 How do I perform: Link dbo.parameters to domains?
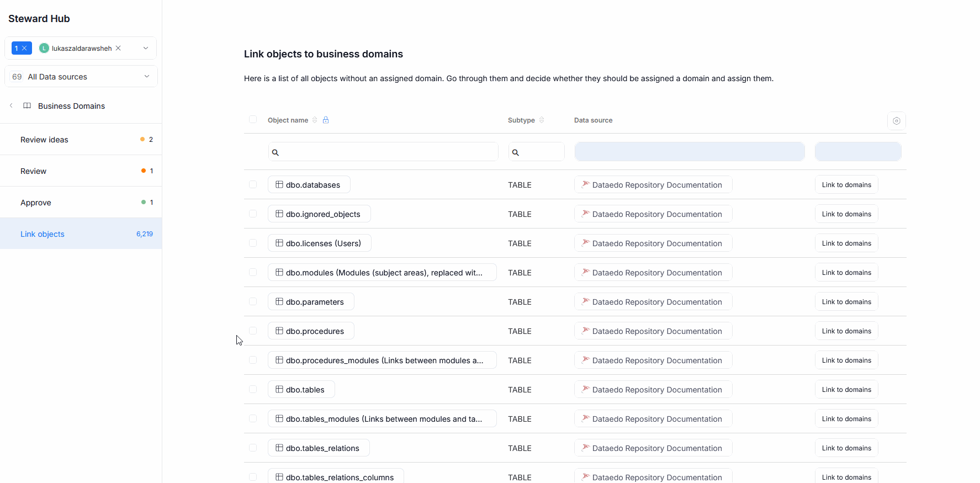coord(846,302)
